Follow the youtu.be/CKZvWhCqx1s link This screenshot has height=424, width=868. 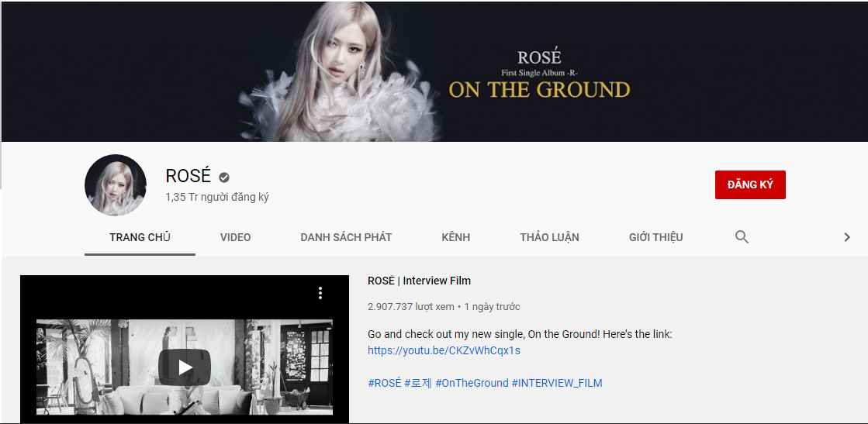coord(444,350)
